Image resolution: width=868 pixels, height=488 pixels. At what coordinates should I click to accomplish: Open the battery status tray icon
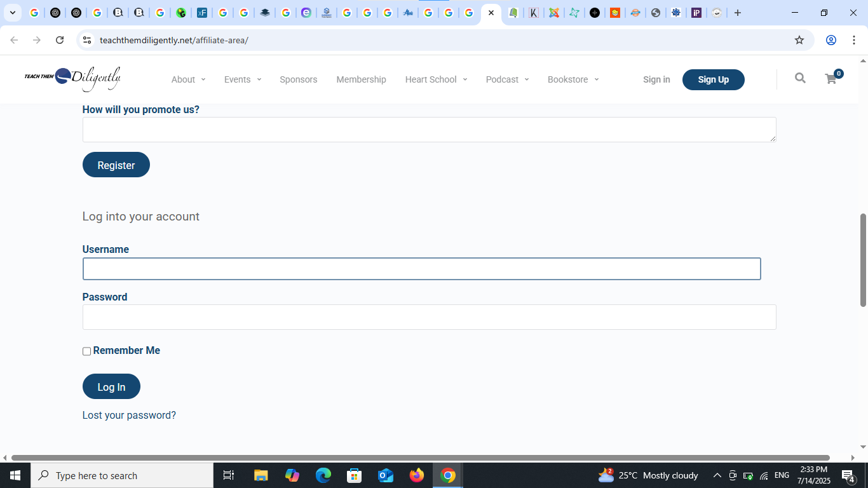(748, 475)
